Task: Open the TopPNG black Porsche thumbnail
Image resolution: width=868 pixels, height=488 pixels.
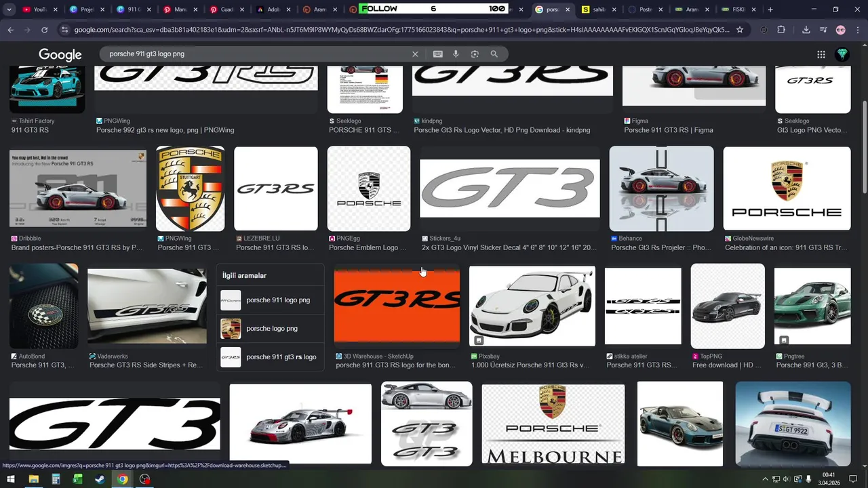Action: tap(728, 306)
